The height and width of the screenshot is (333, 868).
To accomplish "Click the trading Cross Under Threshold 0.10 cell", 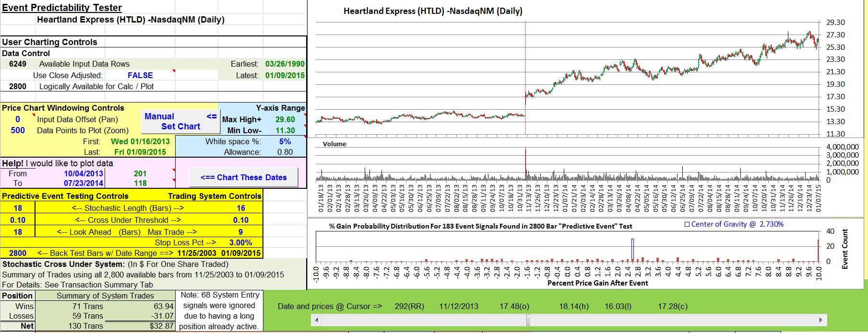I will (241, 220).
